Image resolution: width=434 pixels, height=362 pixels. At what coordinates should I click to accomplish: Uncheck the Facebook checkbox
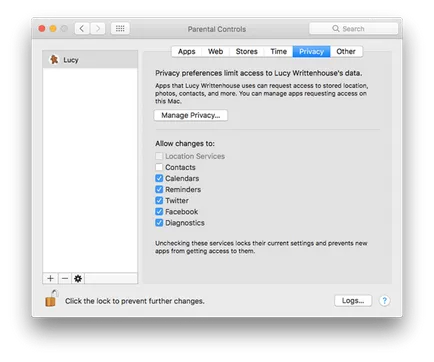pyautogui.click(x=159, y=211)
